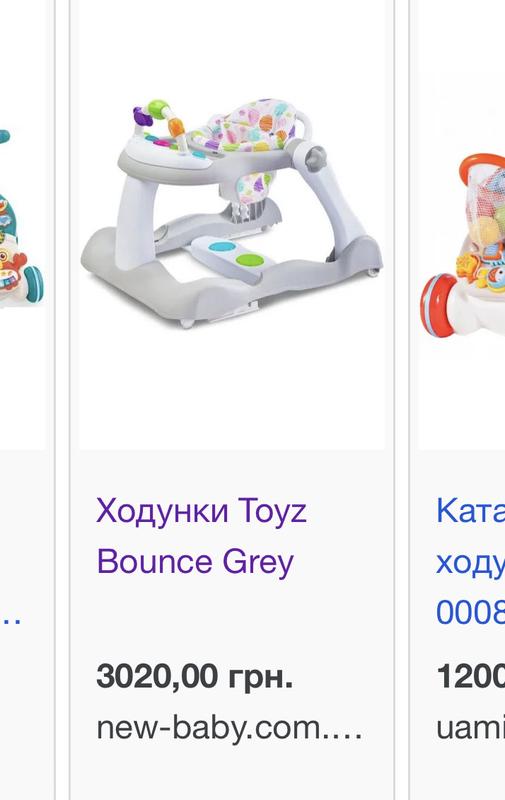
Task: Click the partially visible 1200 price
Action: (x=470, y=677)
